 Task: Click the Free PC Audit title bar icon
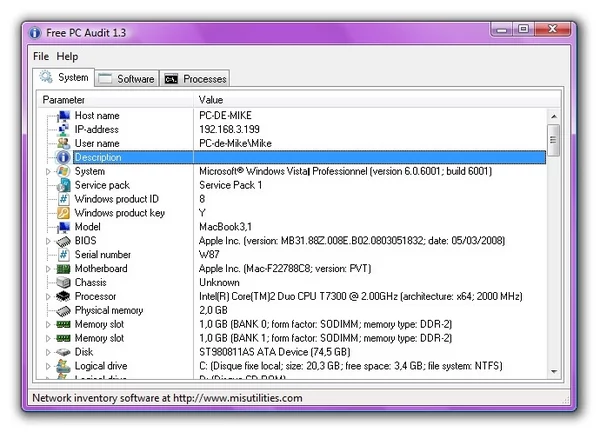(x=35, y=33)
